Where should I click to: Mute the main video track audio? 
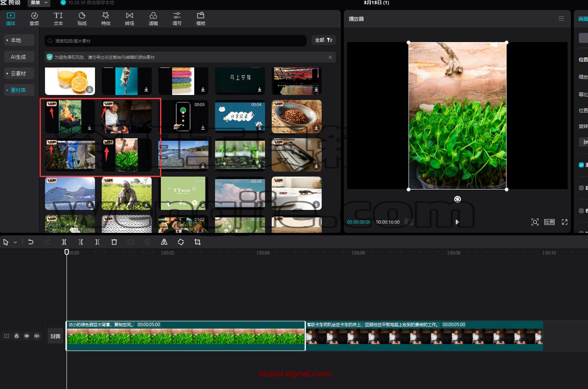coord(37,336)
